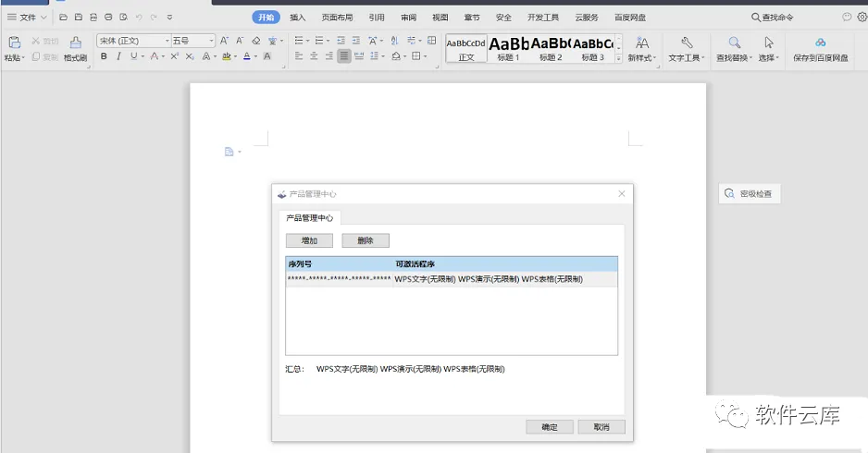
Task: Pick the font color A swatch
Action: coord(247,55)
